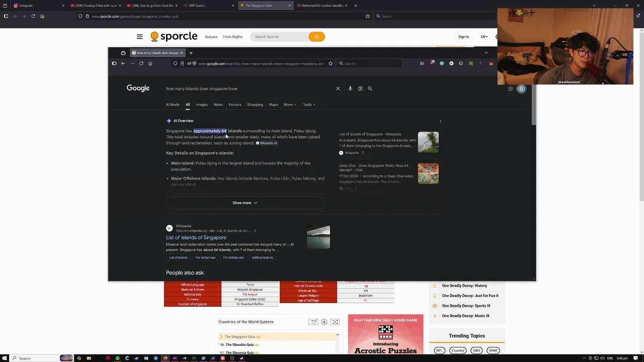Open Sporcle Quizzes menu
The width and height of the screenshot is (644, 362).
[211, 37]
